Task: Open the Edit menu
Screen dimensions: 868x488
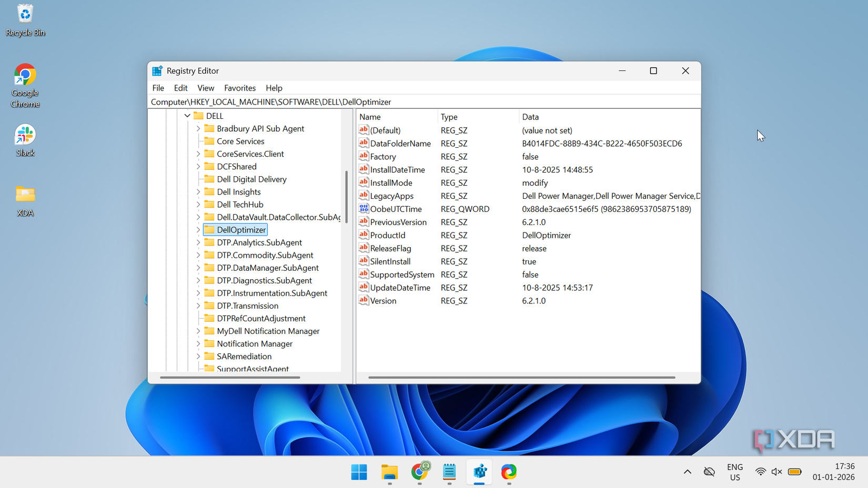Action: click(180, 88)
